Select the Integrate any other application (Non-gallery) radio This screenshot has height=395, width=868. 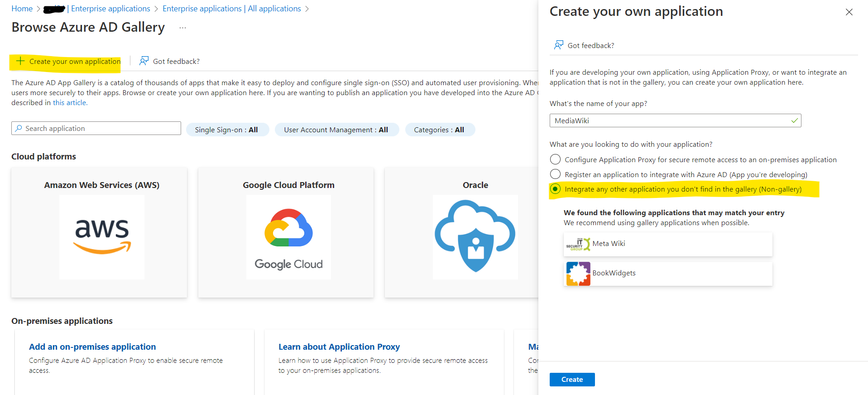pos(555,188)
